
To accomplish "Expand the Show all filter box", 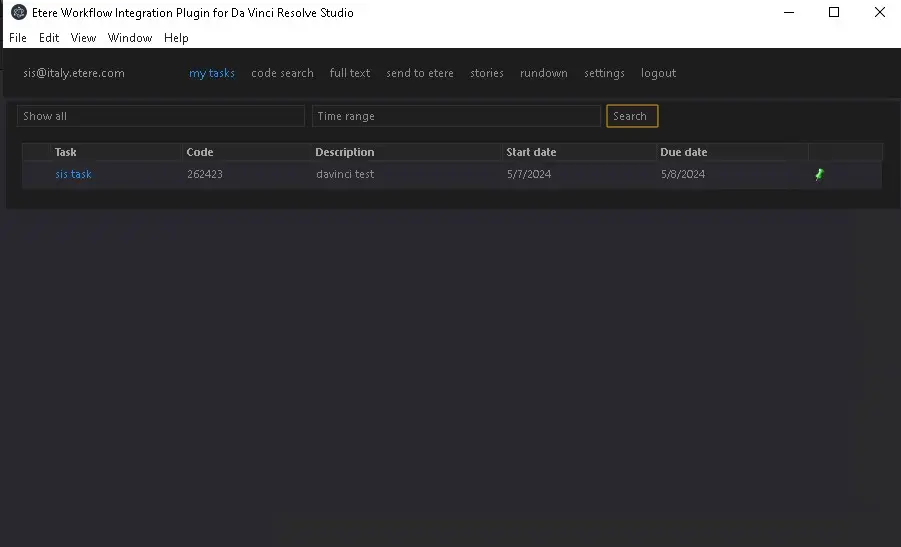I will tap(161, 116).
